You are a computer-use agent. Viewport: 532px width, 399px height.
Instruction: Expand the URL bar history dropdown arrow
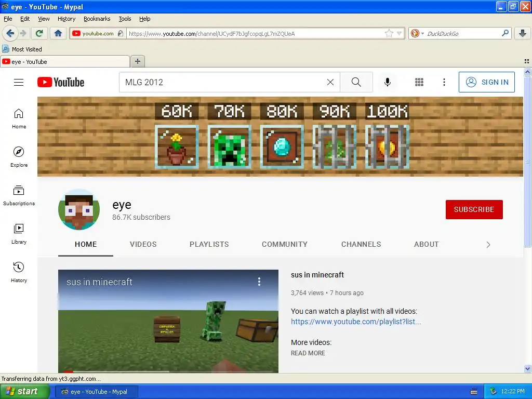tap(400, 33)
